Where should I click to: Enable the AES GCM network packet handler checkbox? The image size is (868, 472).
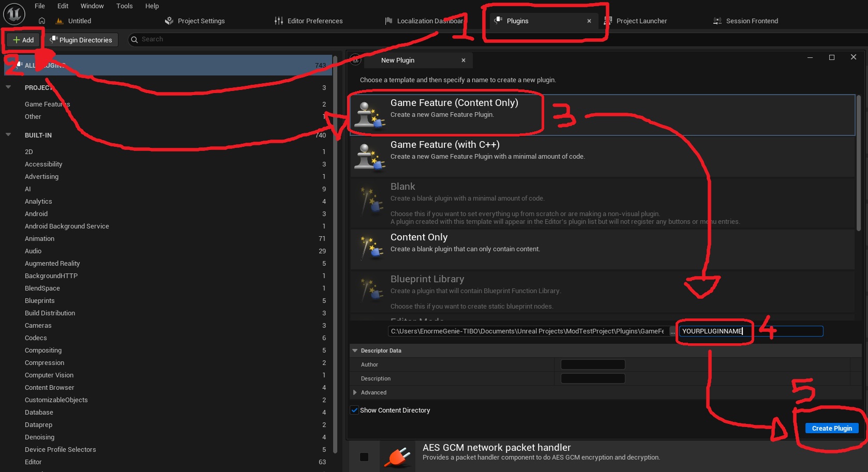tap(364, 457)
